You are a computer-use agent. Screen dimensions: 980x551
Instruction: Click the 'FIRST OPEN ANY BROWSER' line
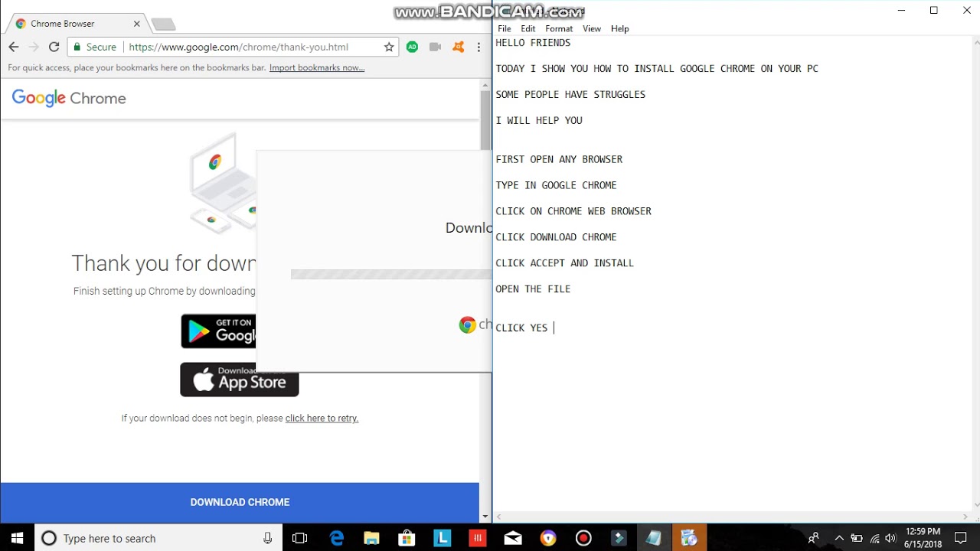pos(559,159)
